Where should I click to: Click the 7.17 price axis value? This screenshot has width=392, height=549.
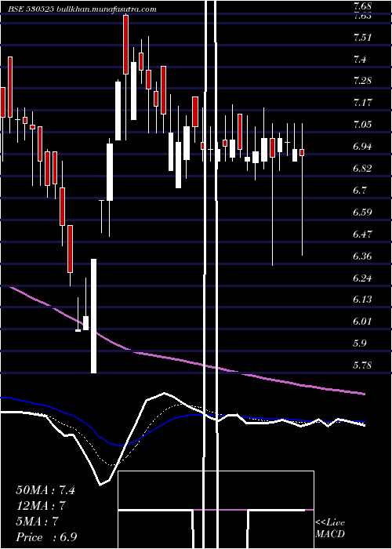(362, 103)
